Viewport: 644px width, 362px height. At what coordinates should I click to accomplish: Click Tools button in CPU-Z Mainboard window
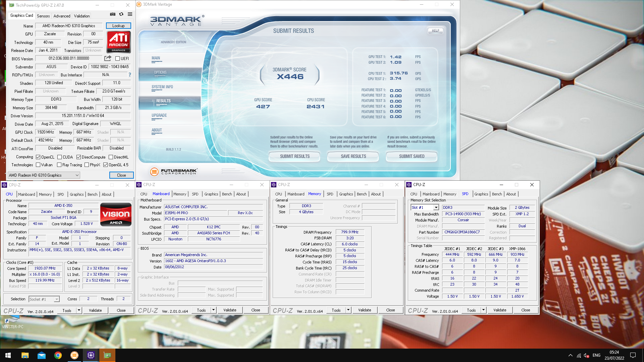[202, 310]
